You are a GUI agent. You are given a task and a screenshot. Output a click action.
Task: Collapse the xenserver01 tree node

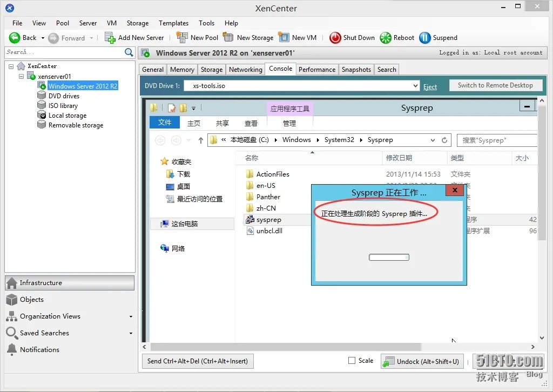point(21,76)
